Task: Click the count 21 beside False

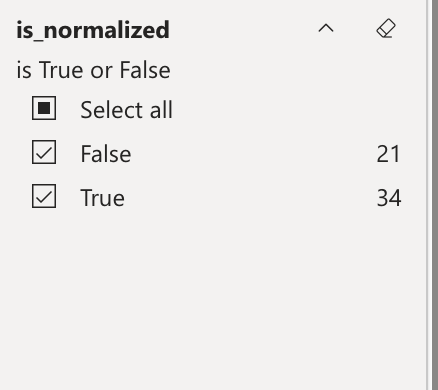Action: [x=388, y=154]
